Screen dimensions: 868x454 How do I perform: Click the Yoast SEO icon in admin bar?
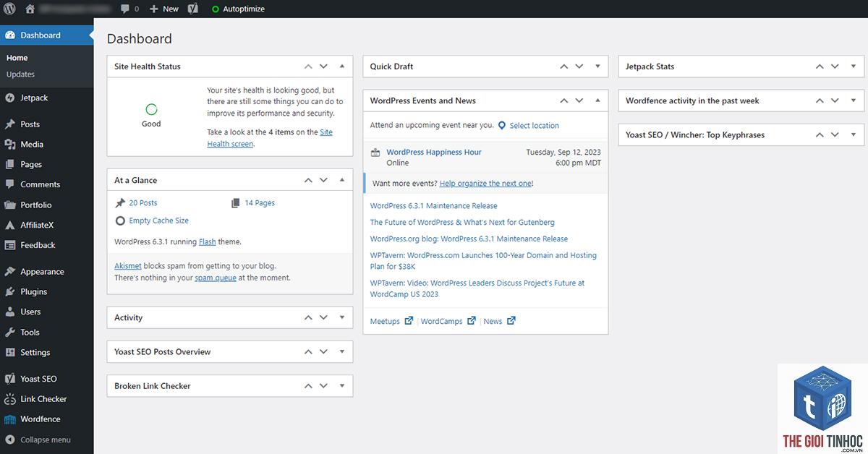[x=193, y=9]
